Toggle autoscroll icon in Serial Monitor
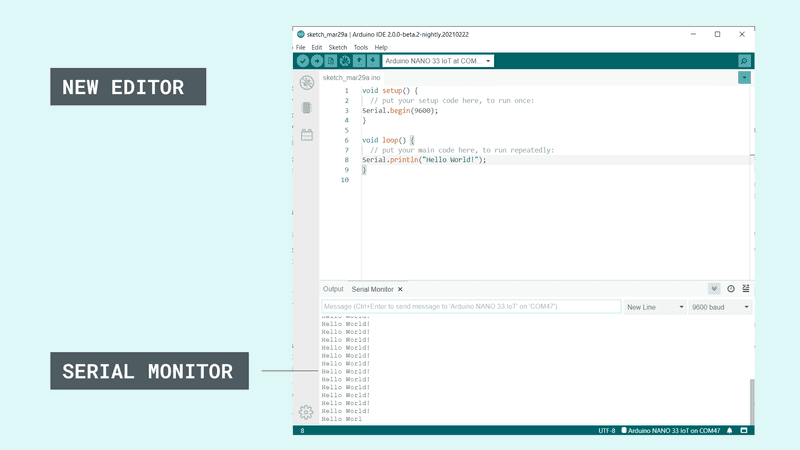800x450 pixels. tap(714, 289)
